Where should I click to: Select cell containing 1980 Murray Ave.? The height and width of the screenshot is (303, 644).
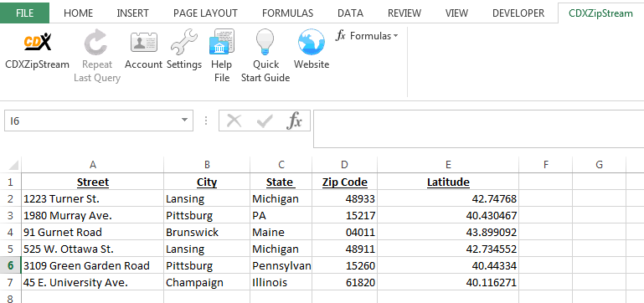pos(93,216)
